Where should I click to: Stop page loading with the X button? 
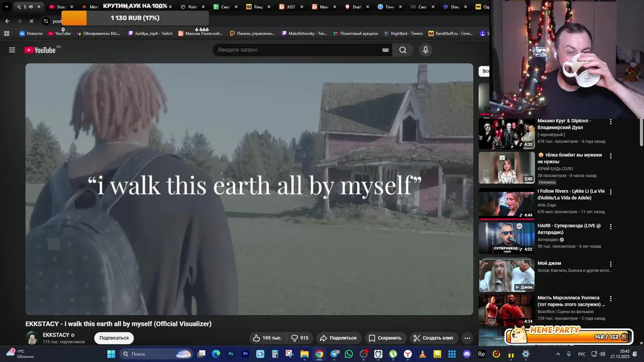click(x=31, y=21)
